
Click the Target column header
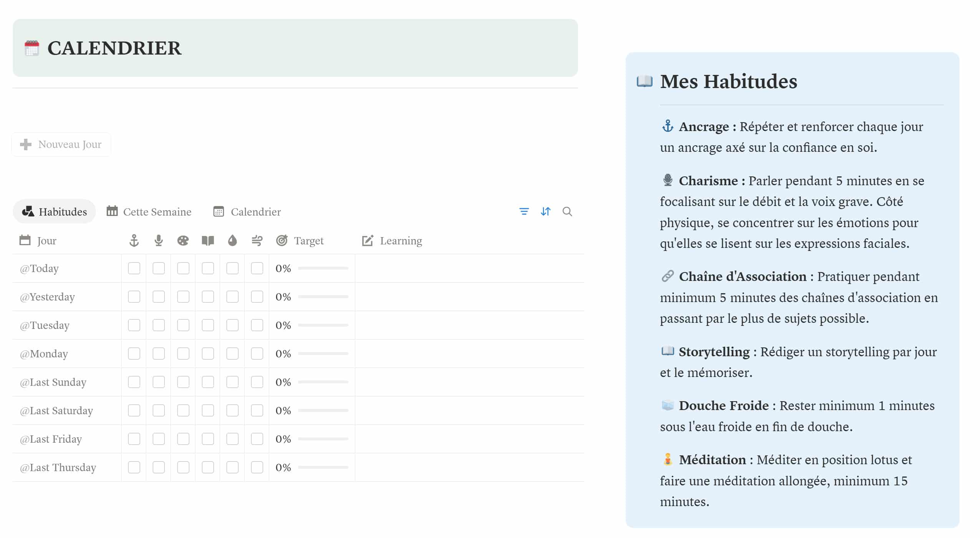click(300, 241)
